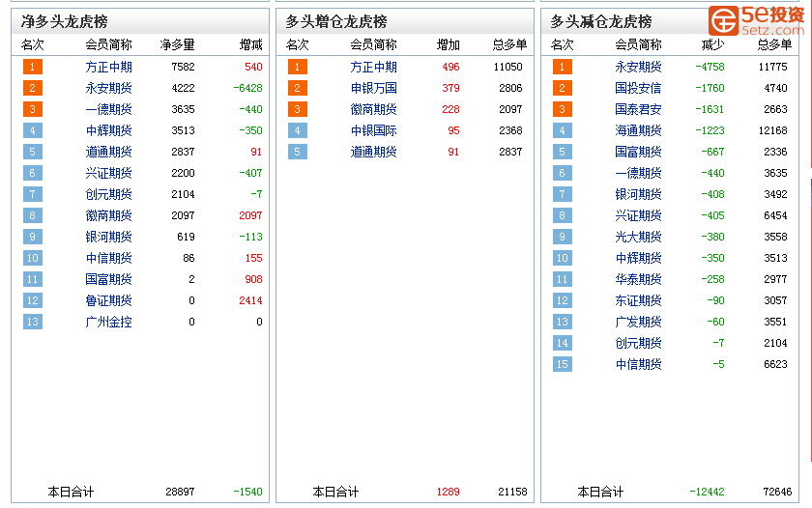Screen dimensions: 812x508
Task: Click 净多量 column header
Action: 178,45
